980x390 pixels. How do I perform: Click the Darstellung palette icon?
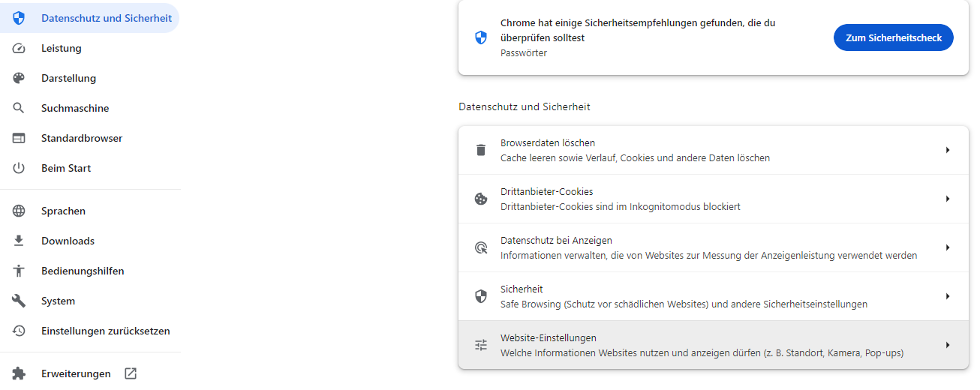(x=19, y=78)
